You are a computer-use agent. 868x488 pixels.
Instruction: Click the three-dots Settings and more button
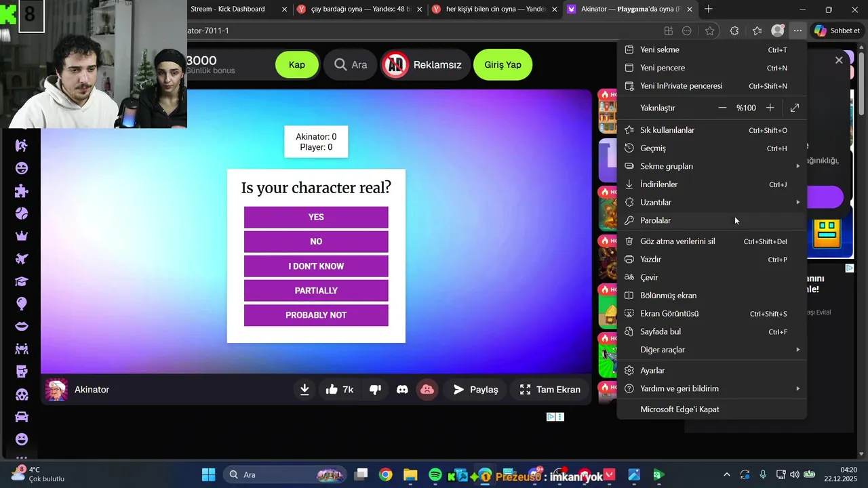(797, 30)
